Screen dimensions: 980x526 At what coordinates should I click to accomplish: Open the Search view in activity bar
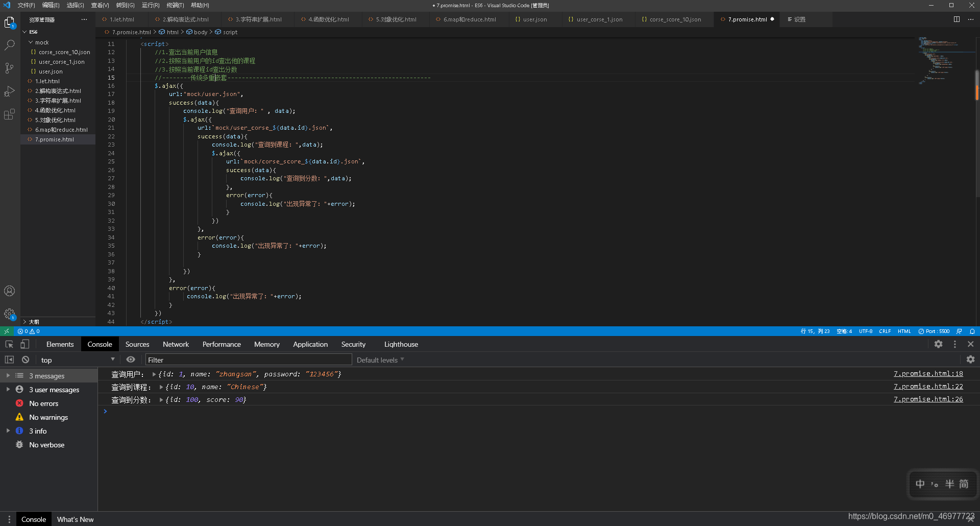(10, 45)
